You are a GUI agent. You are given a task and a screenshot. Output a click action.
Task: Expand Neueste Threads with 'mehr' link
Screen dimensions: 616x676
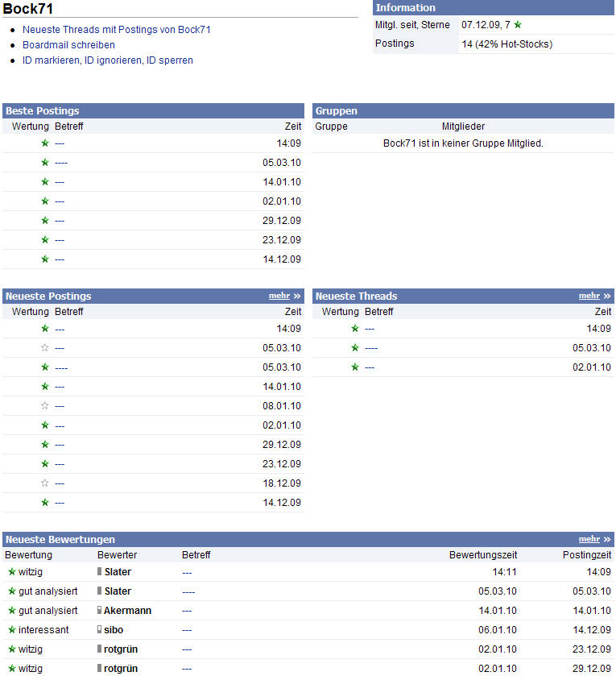click(589, 297)
